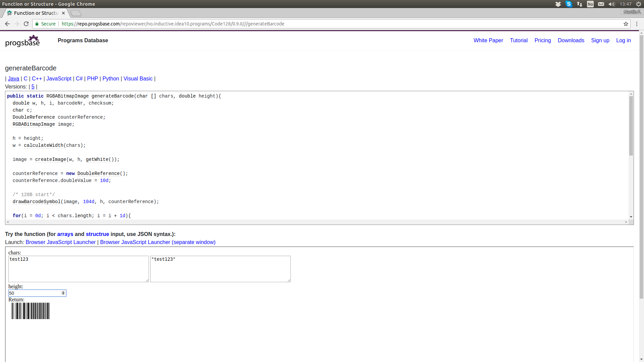Click the code box scroll up arrow
This screenshot has height=362, width=644.
point(631,94)
